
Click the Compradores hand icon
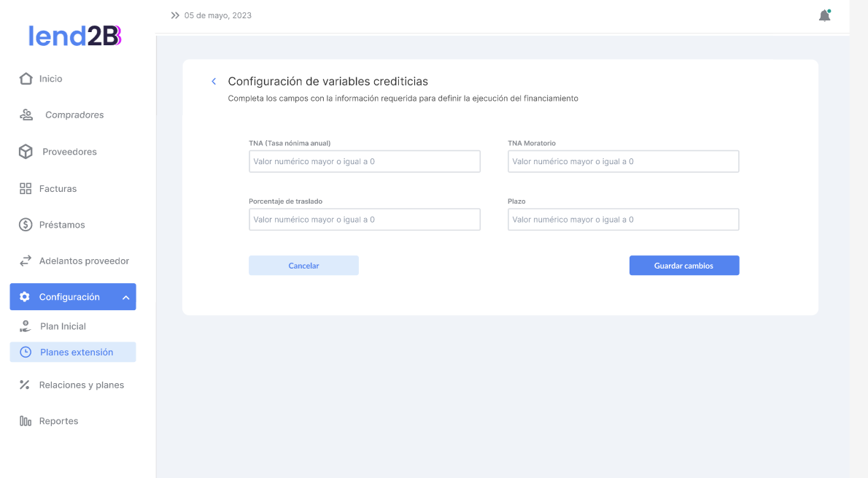click(26, 115)
